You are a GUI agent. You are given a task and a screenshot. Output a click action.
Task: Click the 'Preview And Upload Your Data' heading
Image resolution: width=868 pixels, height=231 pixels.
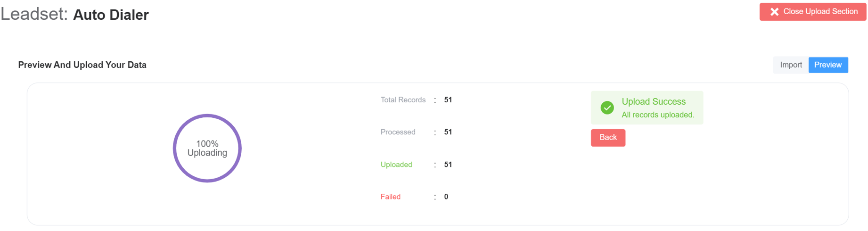82,65
